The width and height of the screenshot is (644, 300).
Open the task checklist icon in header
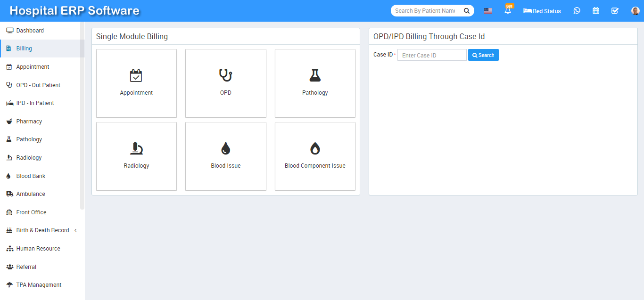(615, 11)
